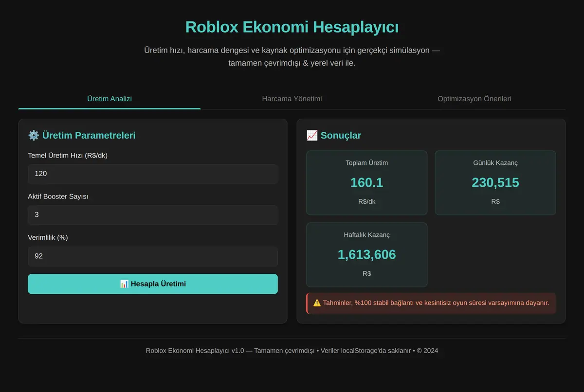The image size is (584, 392).
Task: Click the subtitle describing çevrimdışı simülasyon
Action: (292, 56)
